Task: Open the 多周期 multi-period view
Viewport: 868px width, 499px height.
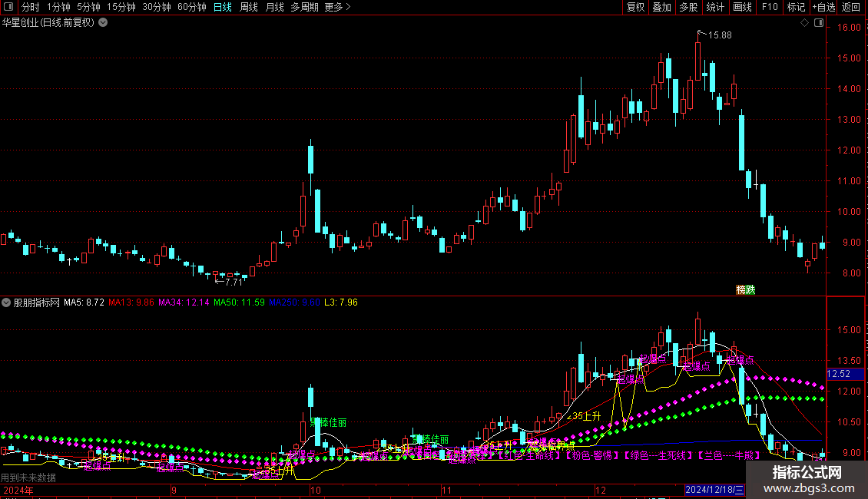Action: click(x=304, y=7)
